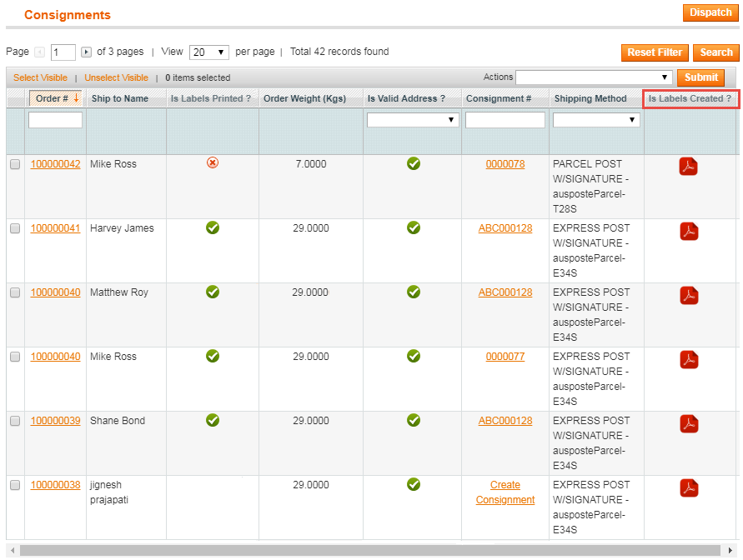Open the records per page dropdown

[x=209, y=52]
